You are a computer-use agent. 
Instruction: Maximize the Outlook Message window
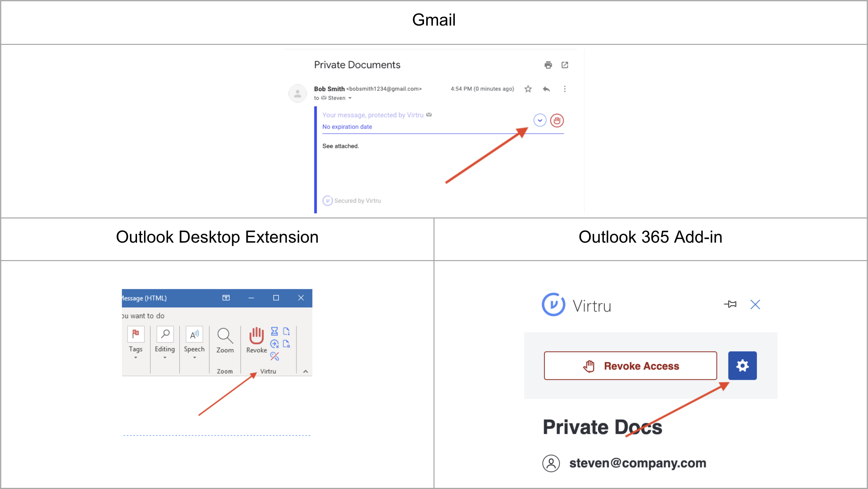[276, 298]
